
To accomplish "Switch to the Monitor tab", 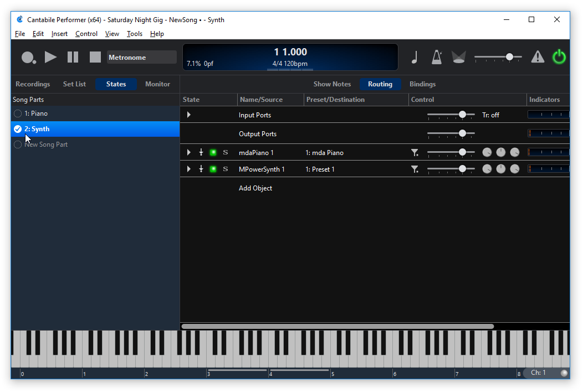I will [157, 84].
